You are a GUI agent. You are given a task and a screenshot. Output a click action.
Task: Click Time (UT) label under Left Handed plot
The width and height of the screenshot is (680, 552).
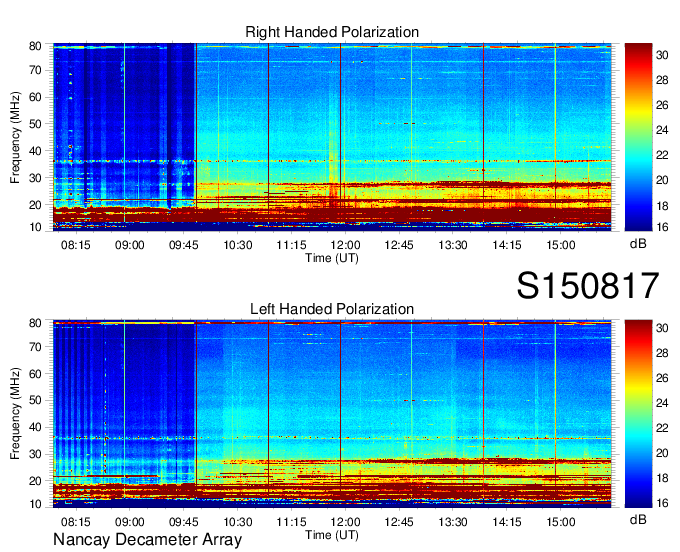tap(332, 535)
